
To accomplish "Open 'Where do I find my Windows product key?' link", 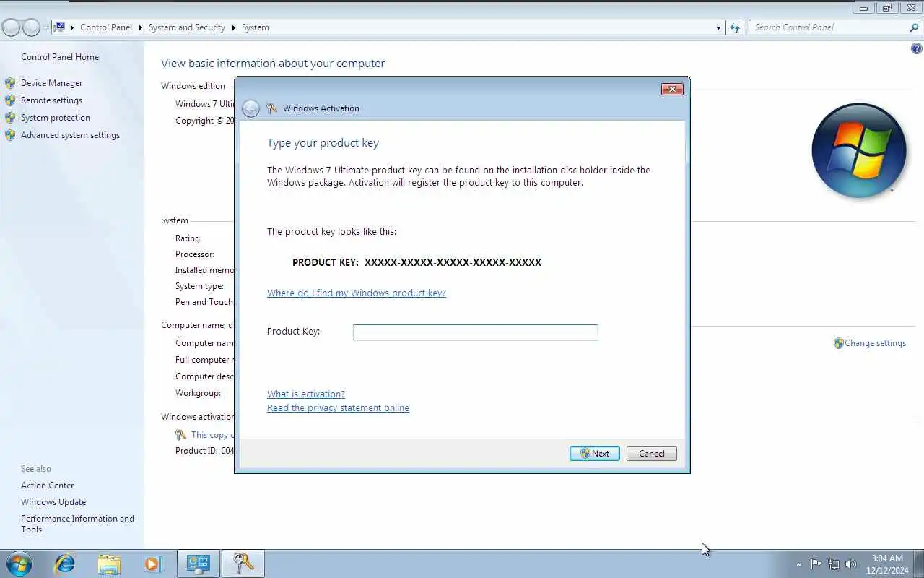I will [x=357, y=293].
